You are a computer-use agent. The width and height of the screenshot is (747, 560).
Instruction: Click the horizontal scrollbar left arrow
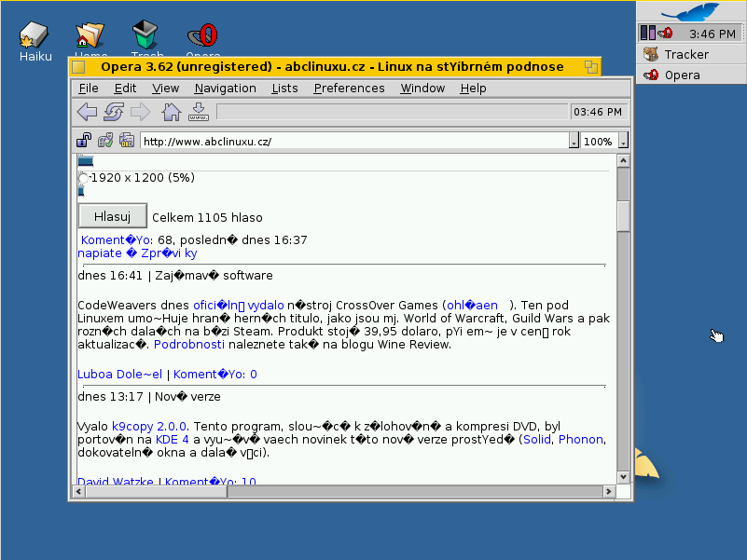coord(78,491)
